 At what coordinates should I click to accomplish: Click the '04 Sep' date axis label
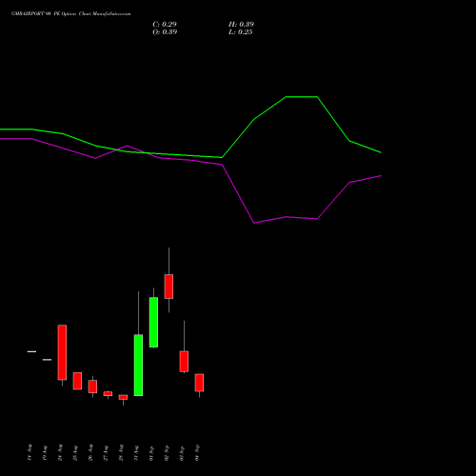pyautogui.click(x=197, y=453)
